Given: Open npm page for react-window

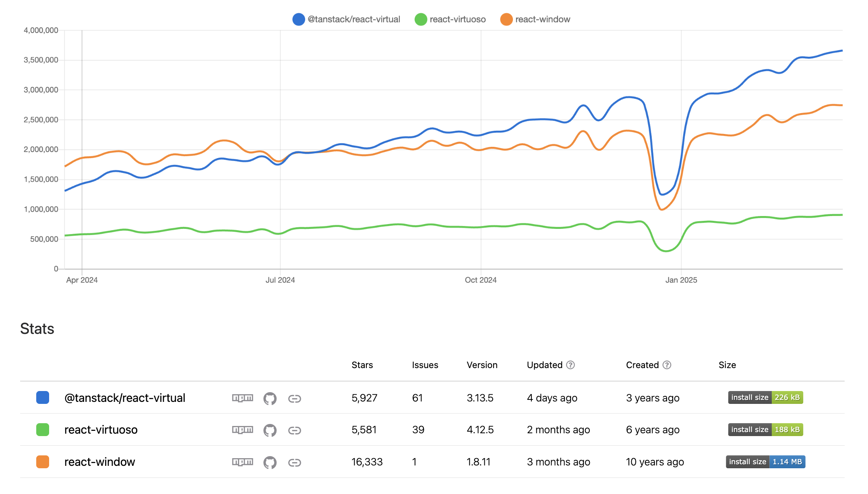Looking at the screenshot, I should [x=243, y=462].
